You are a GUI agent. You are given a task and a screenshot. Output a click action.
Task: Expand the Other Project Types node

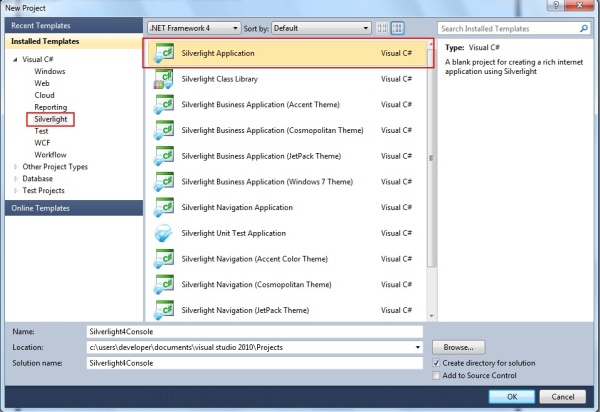[x=15, y=167]
